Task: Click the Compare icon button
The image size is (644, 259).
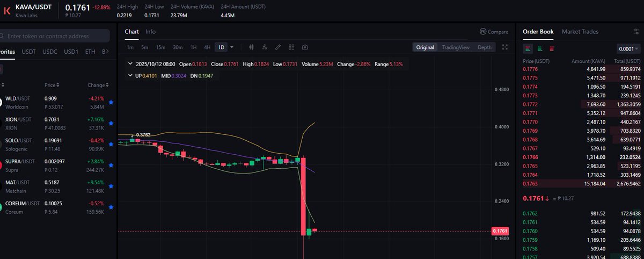Action: (x=494, y=32)
